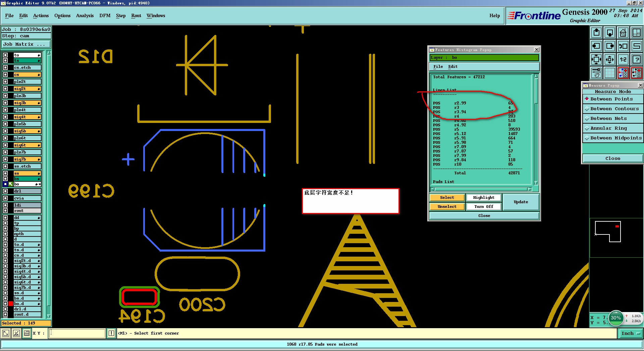Viewport: 644px width, 351px height.
Task: Click the ts layer green color bar
Action: click(27, 60)
